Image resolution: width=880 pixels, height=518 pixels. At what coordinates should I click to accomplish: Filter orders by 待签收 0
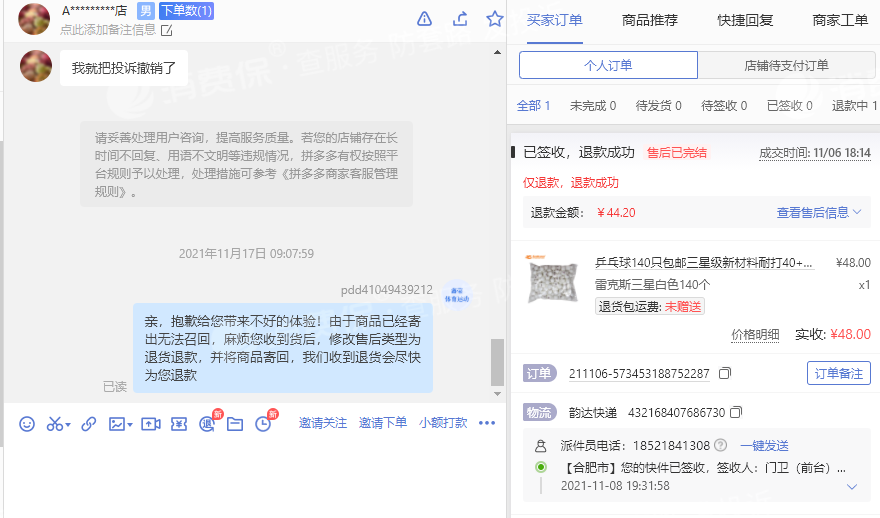[x=724, y=106]
